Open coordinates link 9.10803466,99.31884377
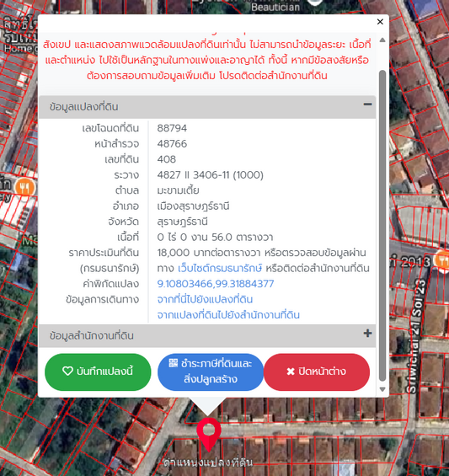This screenshot has width=449, height=476. click(216, 284)
